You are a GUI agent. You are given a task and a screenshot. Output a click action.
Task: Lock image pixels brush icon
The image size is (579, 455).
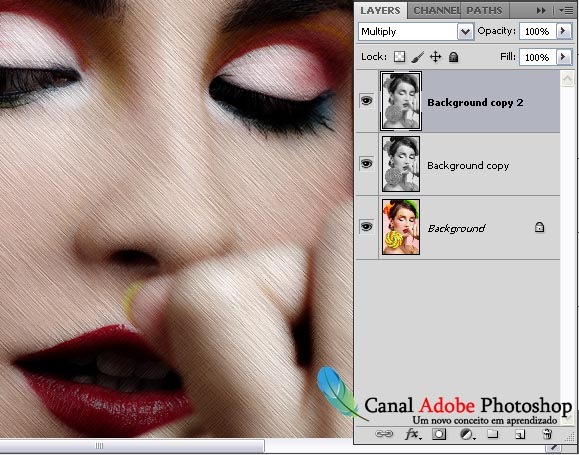click(x=418, y=57)
